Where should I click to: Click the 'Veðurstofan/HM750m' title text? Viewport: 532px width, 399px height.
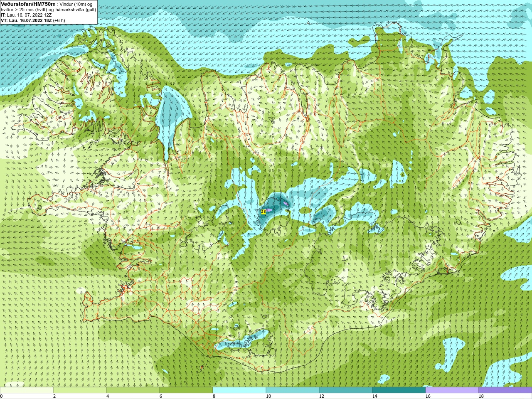28,4
